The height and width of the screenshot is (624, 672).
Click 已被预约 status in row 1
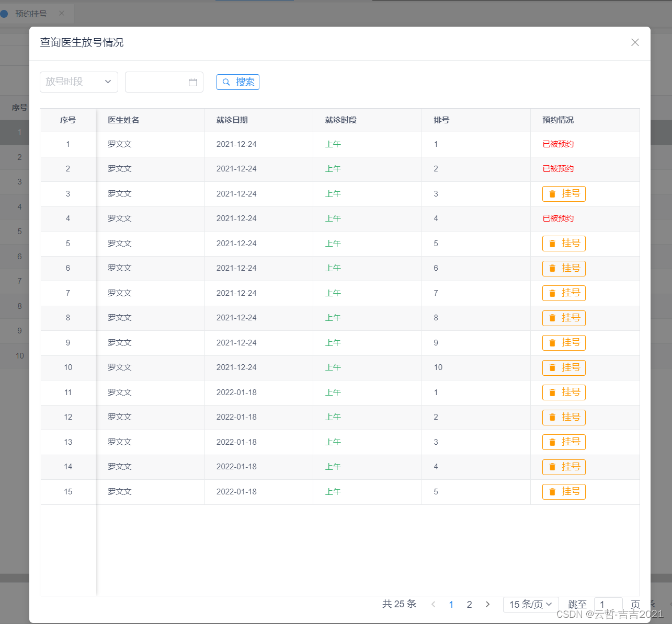click(x=558, y=144)
